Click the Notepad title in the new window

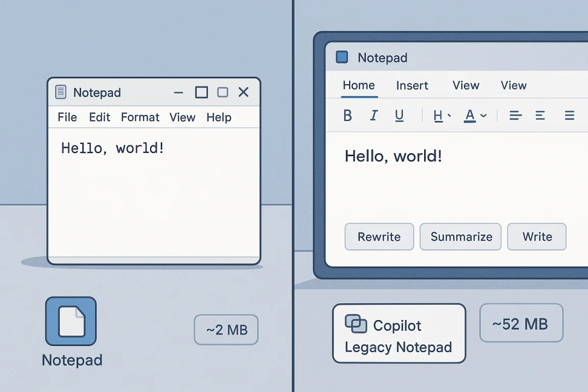(x=382, y=58)
